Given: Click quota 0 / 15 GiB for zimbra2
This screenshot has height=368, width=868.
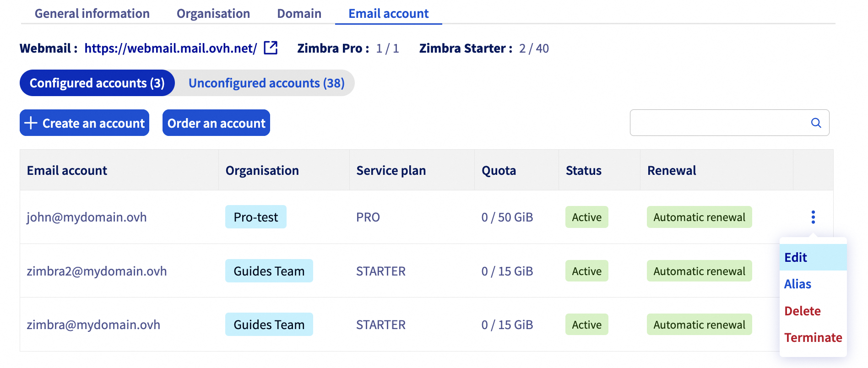Looking at the screenshot, I should coord(507,271).
